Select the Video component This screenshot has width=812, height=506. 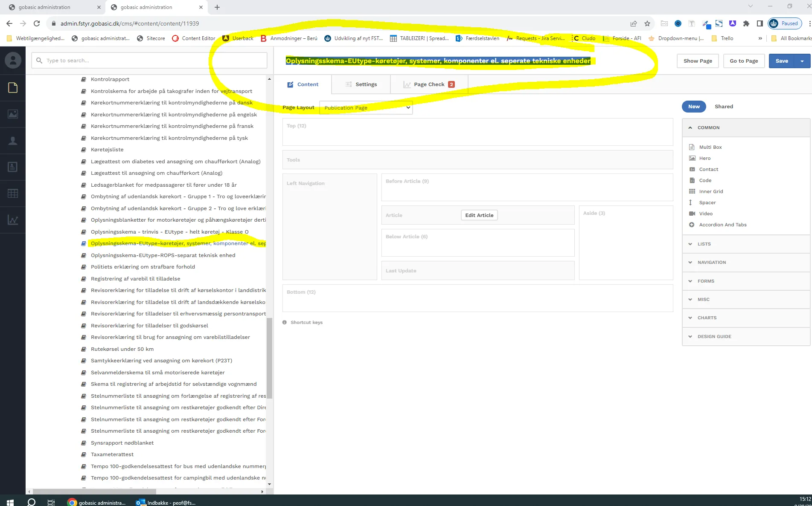coord(706,214)
